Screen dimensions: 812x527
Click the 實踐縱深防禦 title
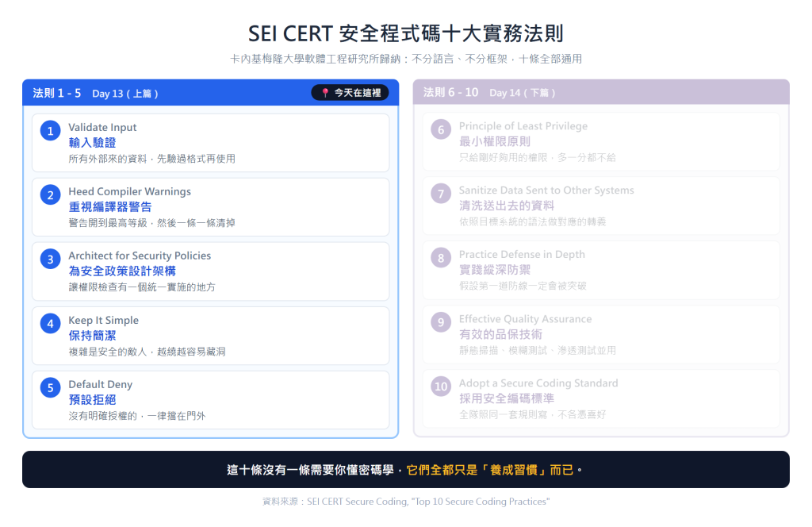[x=495, y=270]
